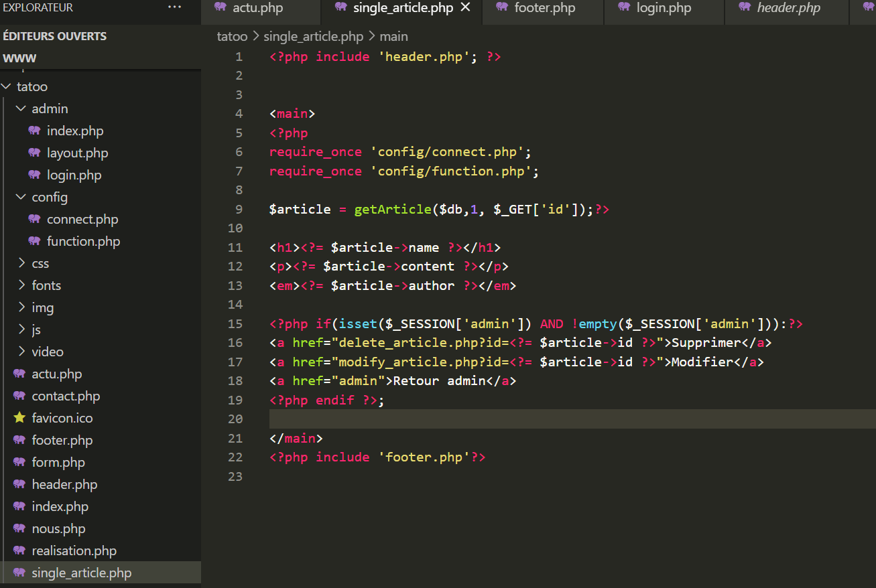Click getArticle function call on line 9

(x=393, y=209)
